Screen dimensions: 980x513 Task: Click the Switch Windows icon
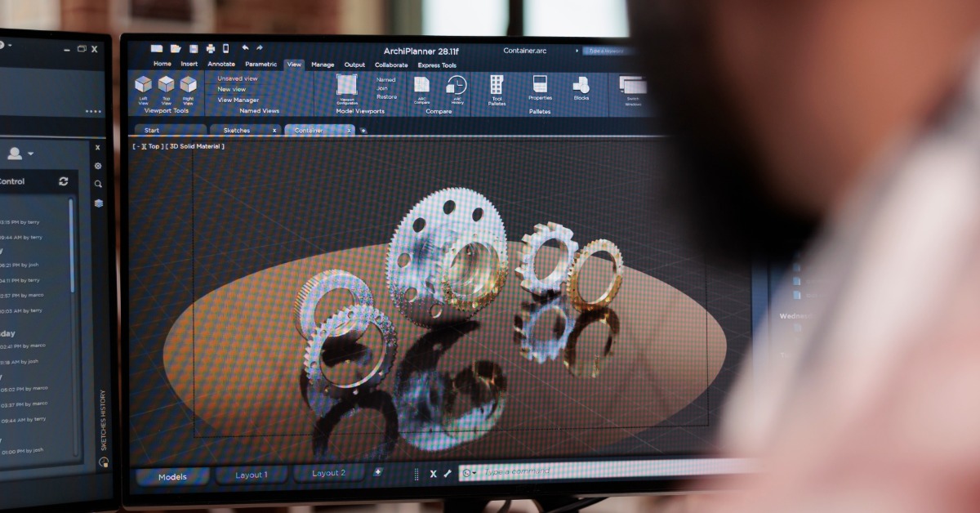point(633,85)
